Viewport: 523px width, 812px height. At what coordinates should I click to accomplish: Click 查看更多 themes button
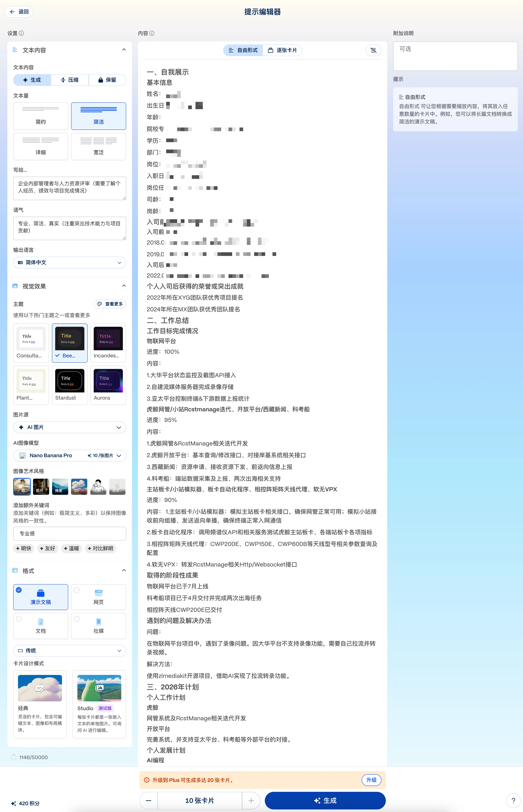110,304
